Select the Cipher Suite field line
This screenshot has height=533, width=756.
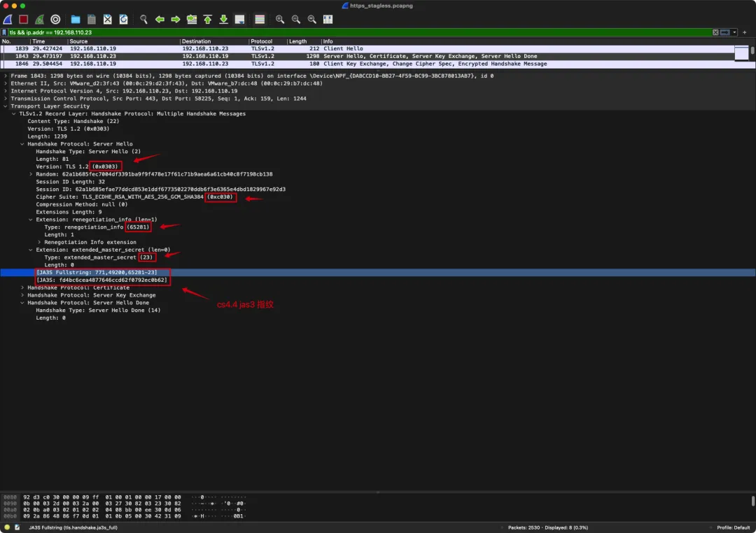(x=377, y=197)
